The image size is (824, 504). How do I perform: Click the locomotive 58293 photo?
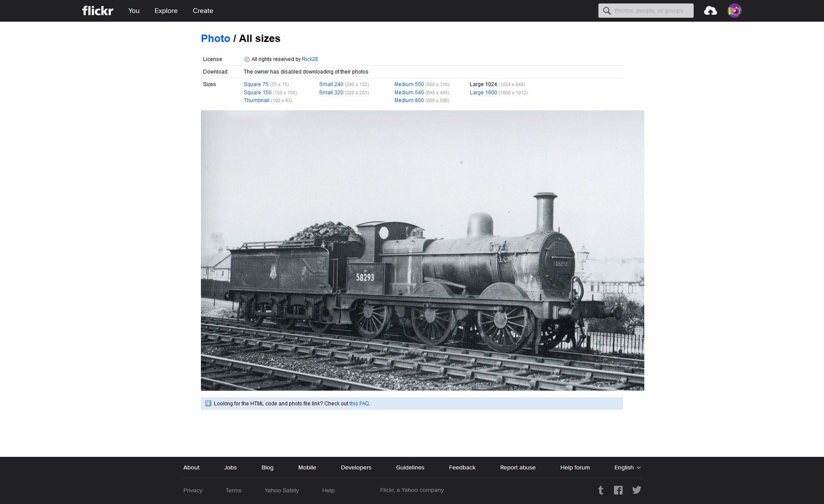[423, 250]
